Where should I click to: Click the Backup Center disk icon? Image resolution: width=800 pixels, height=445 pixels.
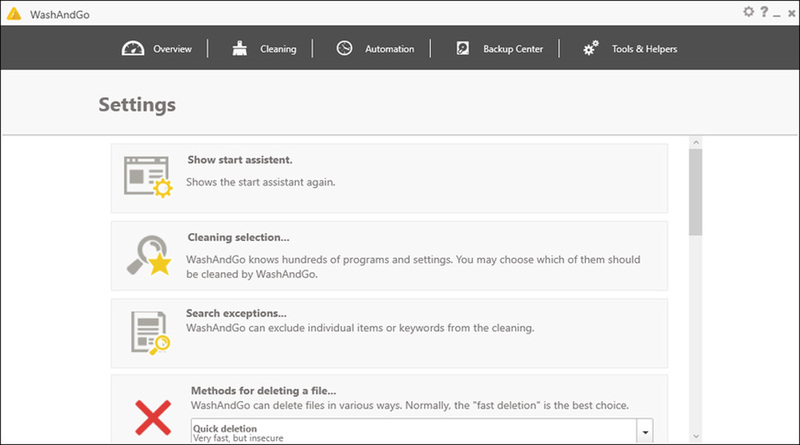coord(462,48)
